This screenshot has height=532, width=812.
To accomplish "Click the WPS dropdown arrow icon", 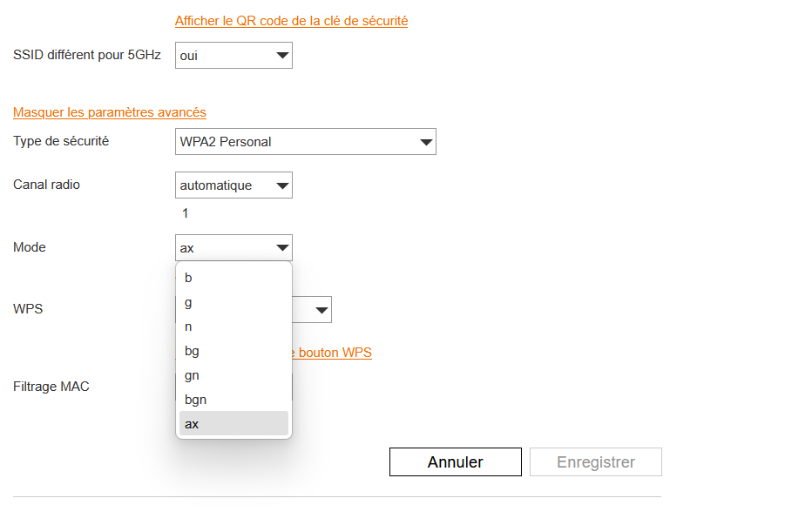I will (320, 309).
